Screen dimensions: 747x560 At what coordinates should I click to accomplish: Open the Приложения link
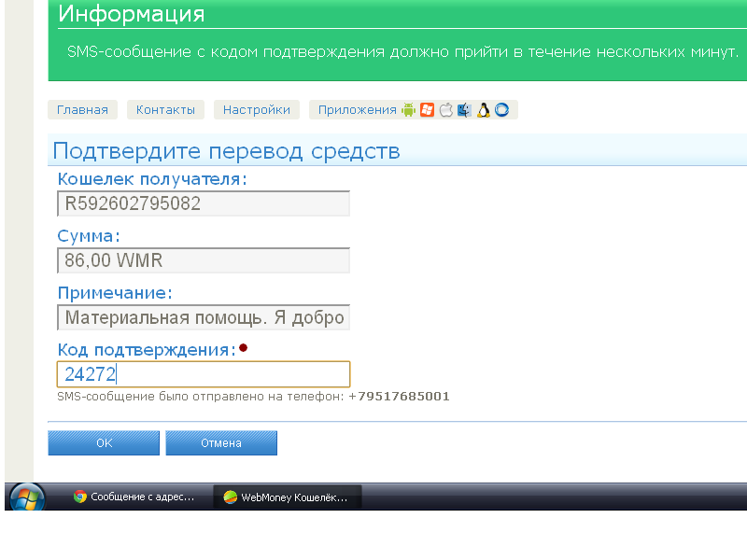358,110
